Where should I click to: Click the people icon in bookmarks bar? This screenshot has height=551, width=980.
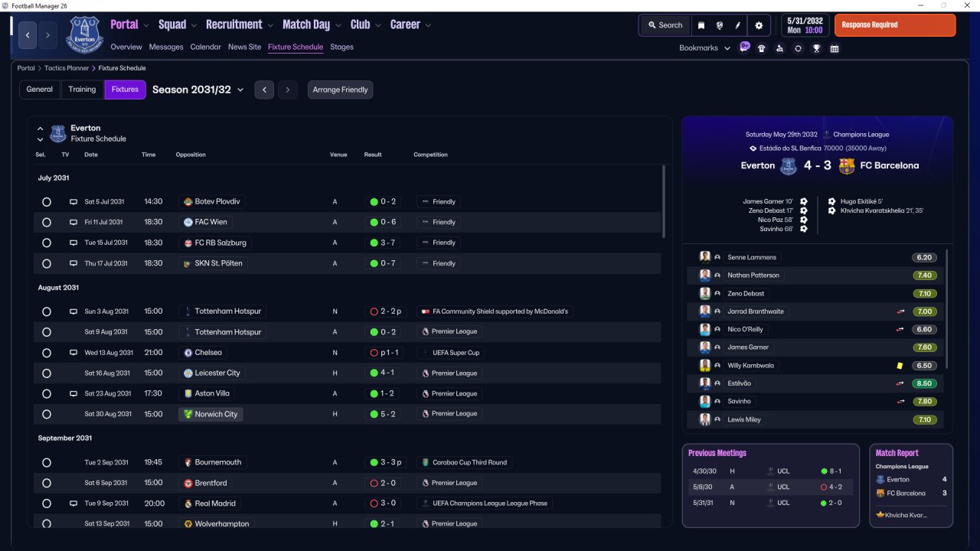779,48
